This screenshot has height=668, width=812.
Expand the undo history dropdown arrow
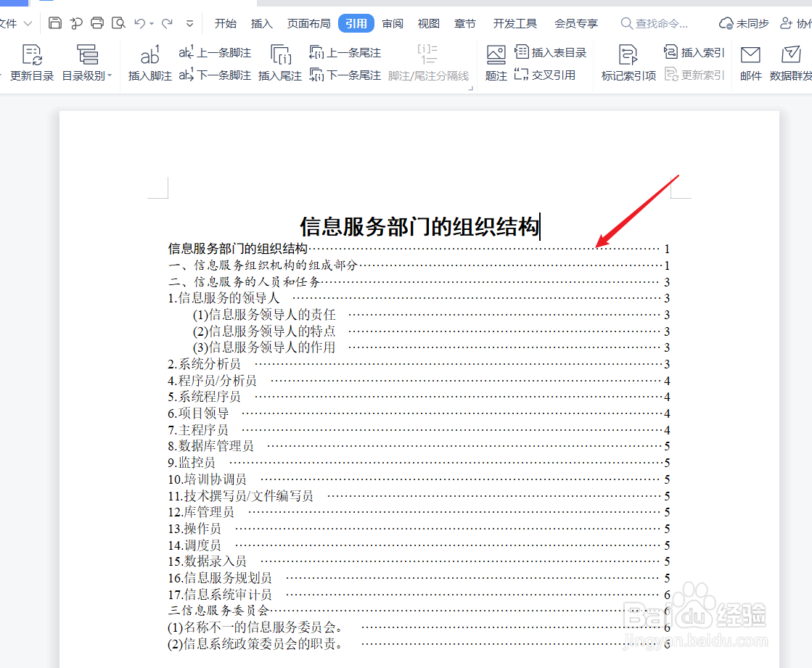150,22
